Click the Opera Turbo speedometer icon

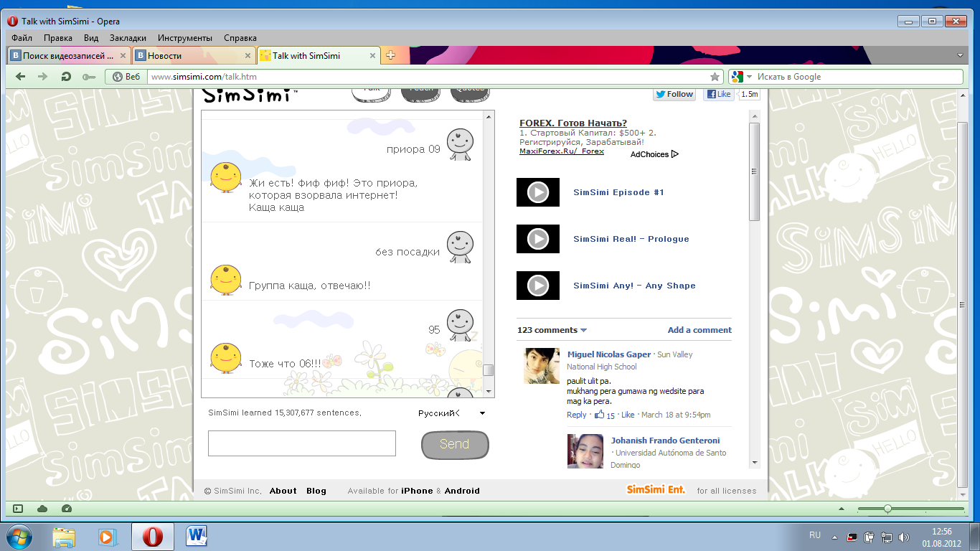[x=67, y=509]
